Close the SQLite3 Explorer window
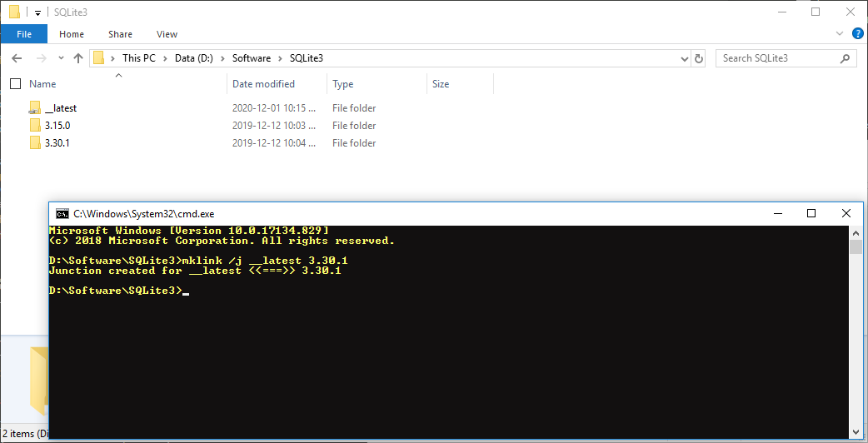This screenshot has width=868, height=443. (x=851, y=12)
